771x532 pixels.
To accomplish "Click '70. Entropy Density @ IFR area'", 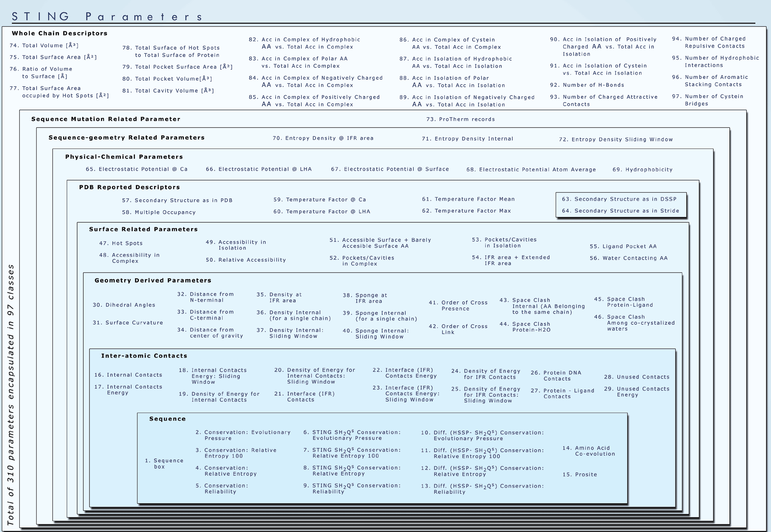I will 323,138.
